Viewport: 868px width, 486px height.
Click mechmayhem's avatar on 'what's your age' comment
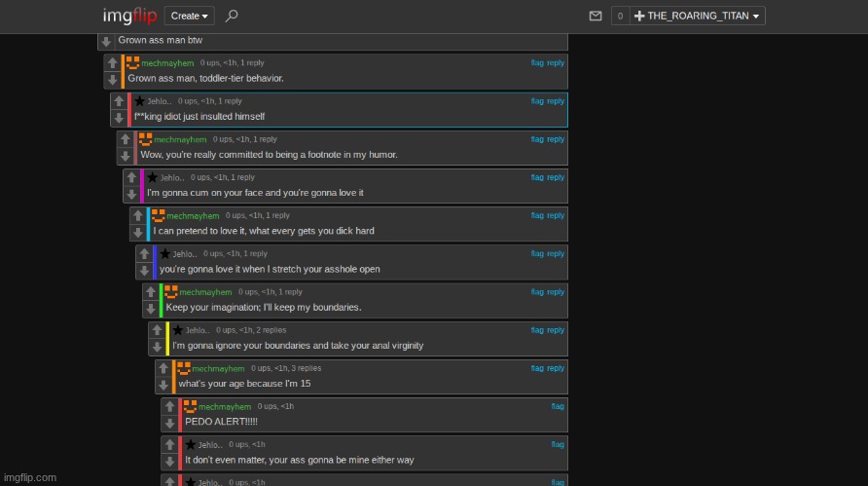click(183, 368)
